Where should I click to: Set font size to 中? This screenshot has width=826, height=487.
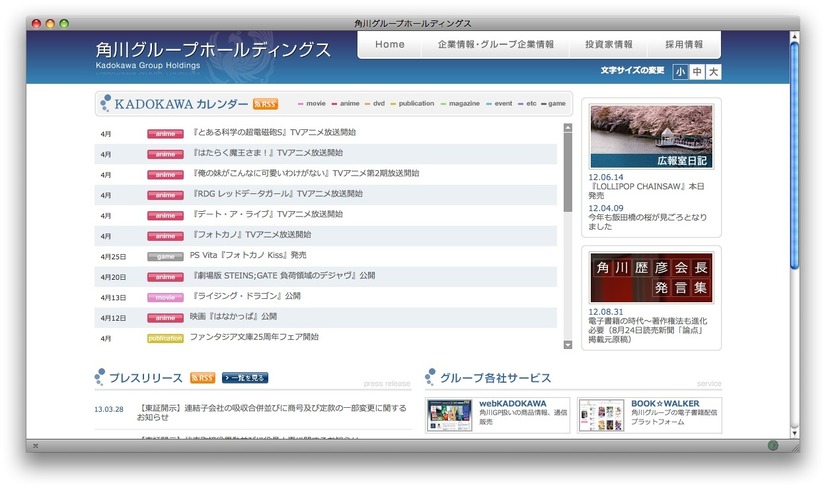tap(697, 72)
